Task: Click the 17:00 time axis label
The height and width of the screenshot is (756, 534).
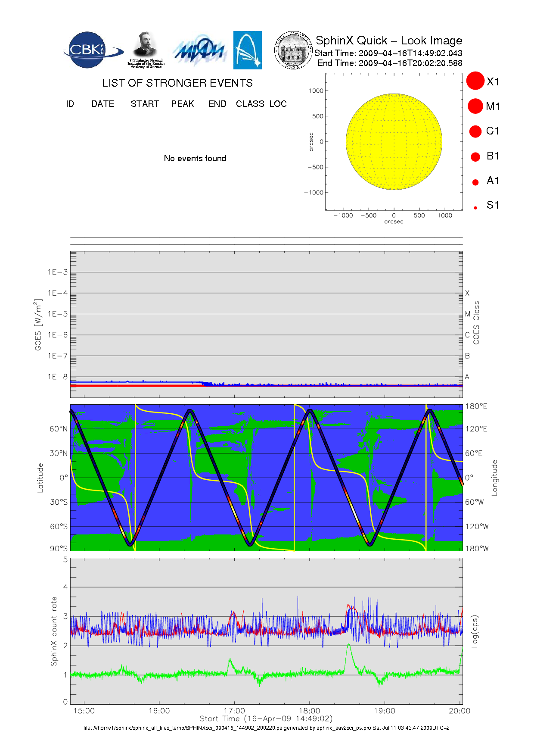Action: point(234,711)
